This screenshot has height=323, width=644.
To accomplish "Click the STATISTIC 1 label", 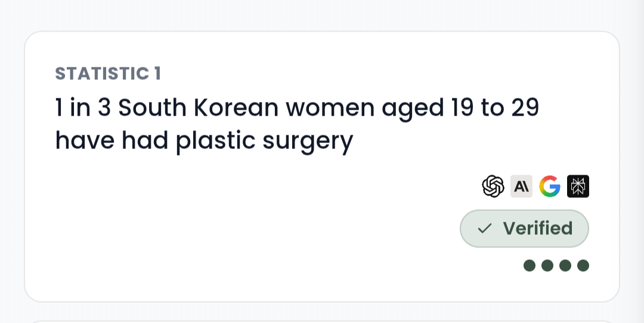I will (108, 73).
